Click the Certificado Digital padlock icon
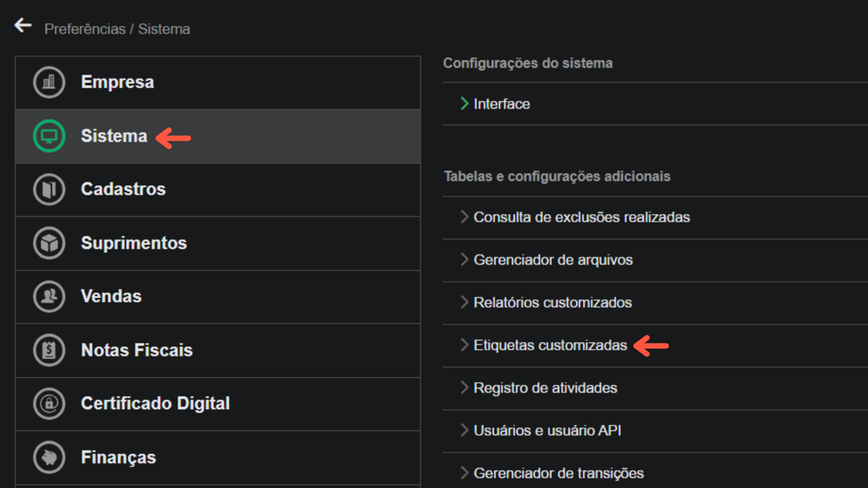Viewport: 868px width, 488px height. click(x=49, y=403)
